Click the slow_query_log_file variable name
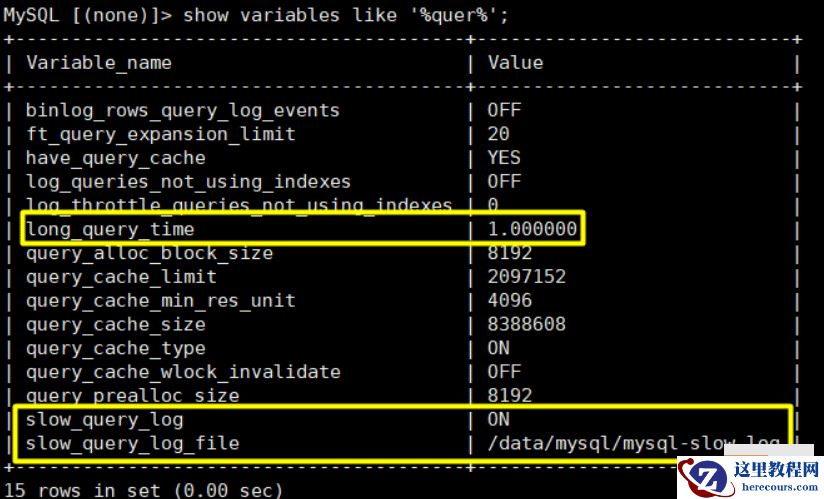The image size is (824, 499). click(132, 442)
